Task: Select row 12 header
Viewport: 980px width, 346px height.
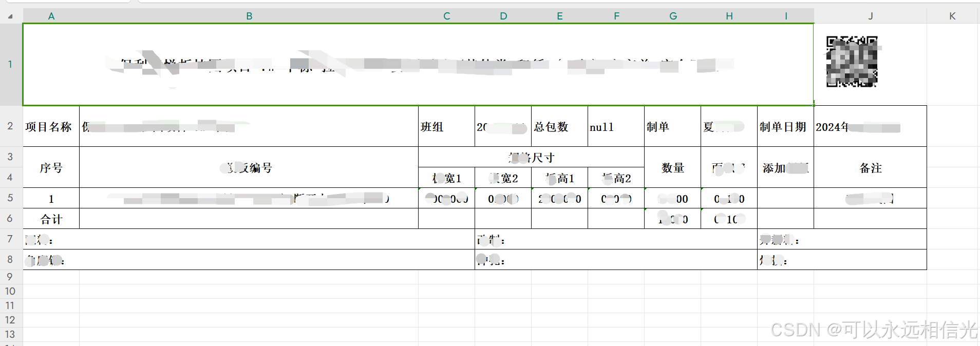Action: 10,320
